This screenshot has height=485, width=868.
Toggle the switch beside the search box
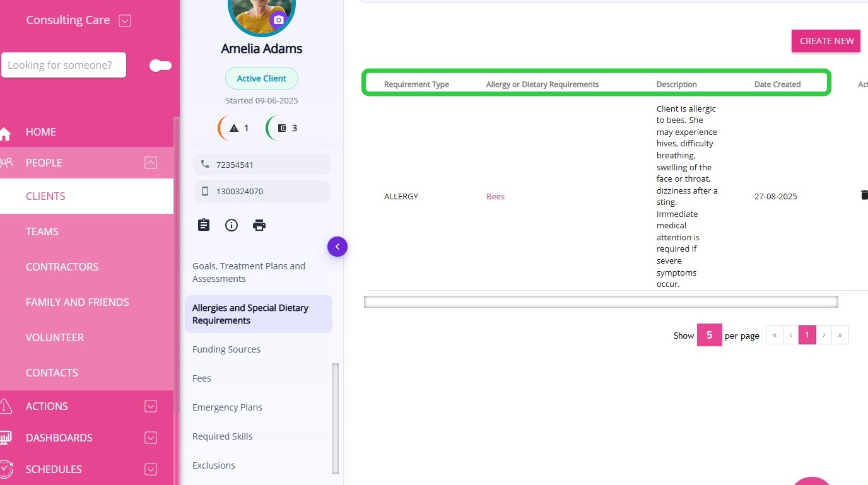pos(160,66)
